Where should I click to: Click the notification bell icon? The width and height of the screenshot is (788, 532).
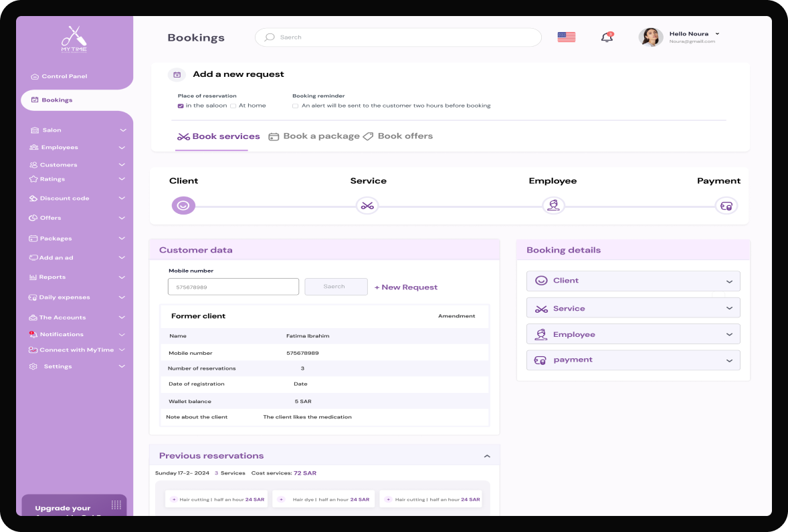coord(607,37)
